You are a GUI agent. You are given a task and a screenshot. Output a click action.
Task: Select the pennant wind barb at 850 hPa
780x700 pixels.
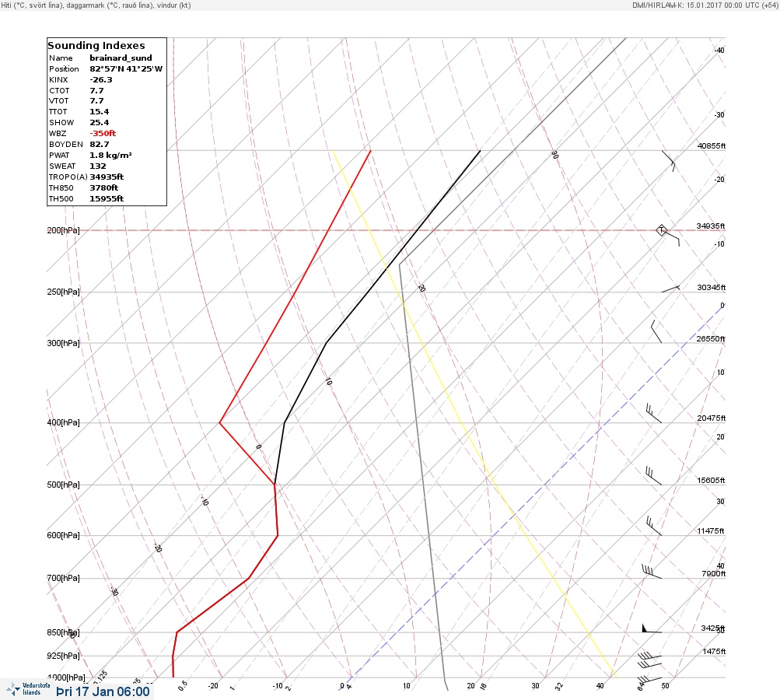tap(652, 628)
